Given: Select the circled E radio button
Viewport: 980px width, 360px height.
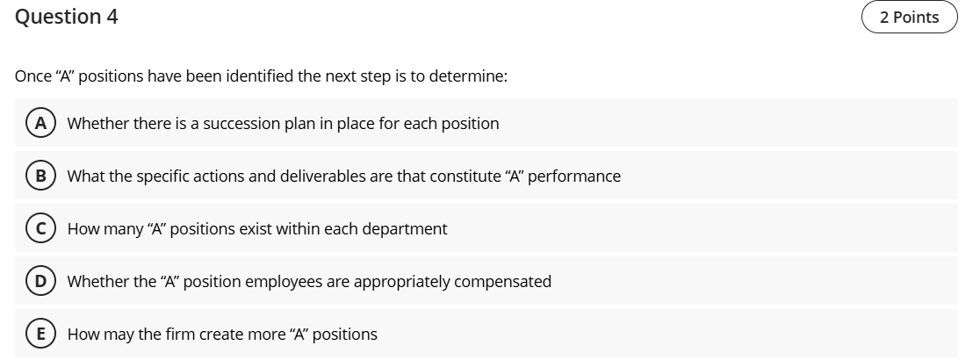Looking at the screenshot, I should click(x=40, y=334).
